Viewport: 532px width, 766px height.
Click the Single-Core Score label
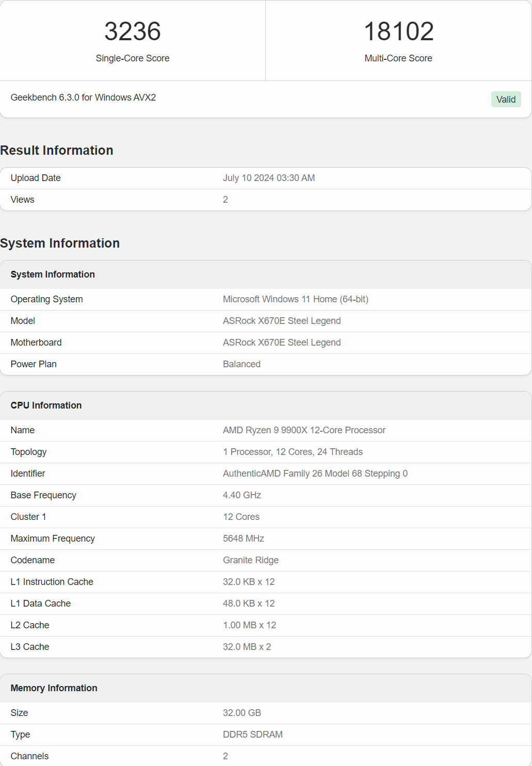(133, 58)
